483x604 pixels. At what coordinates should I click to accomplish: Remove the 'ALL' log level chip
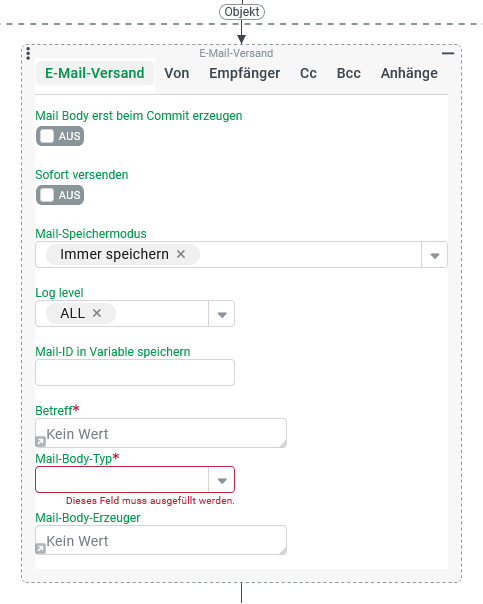97,313
